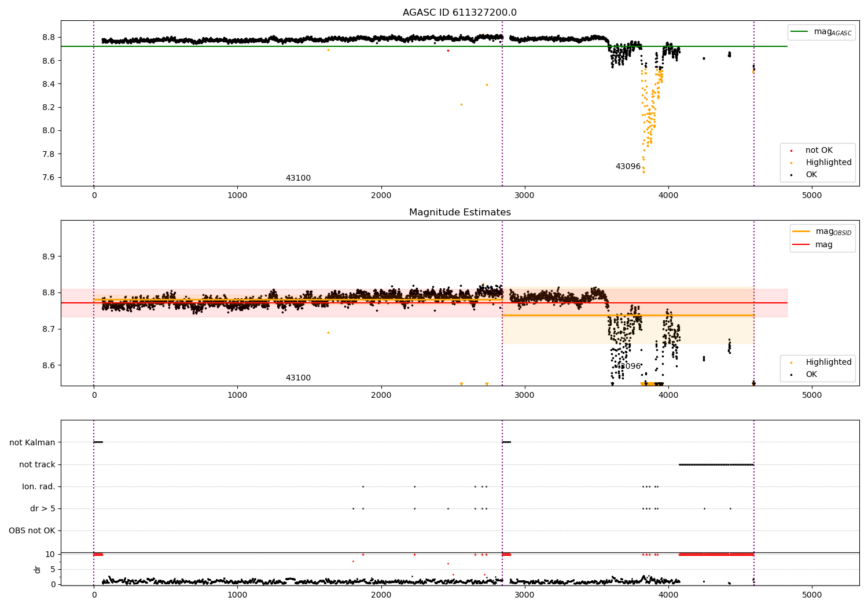
Task: Click the '8.2' y-axis tick label
Action: pos(49,107)
